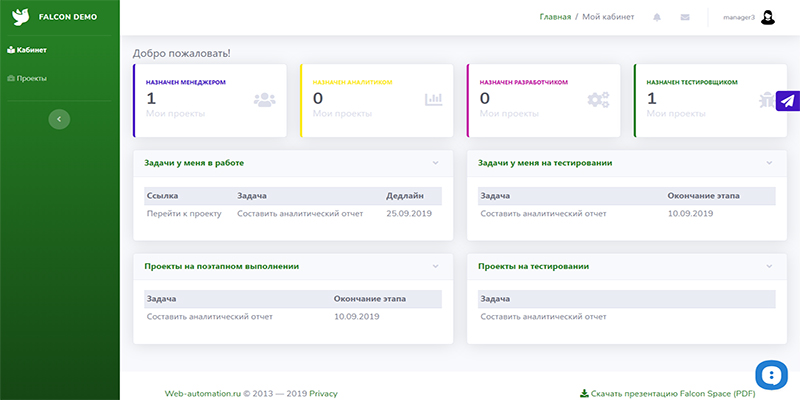
Task: Collapse 'Проекты на тестировании' panel
Action: tap(769, 266)
